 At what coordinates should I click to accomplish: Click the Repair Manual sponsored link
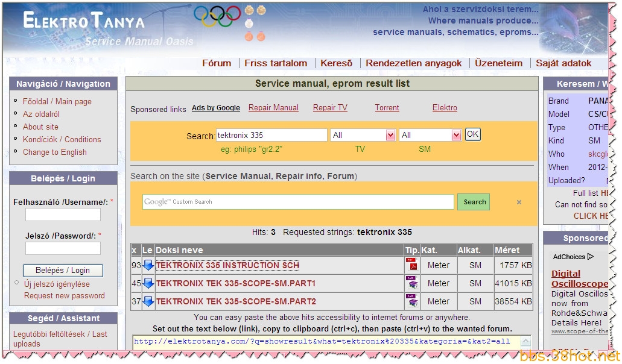coord(273,108)
